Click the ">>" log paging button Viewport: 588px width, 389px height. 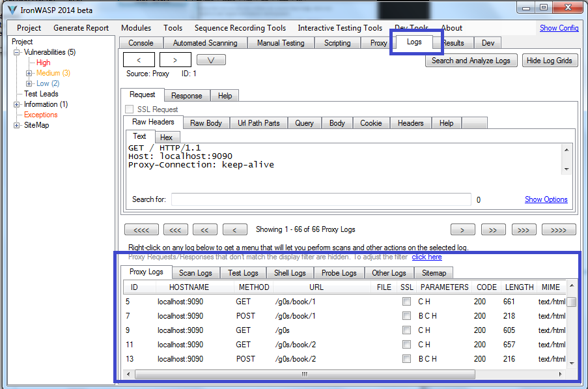tap(493, 229)
